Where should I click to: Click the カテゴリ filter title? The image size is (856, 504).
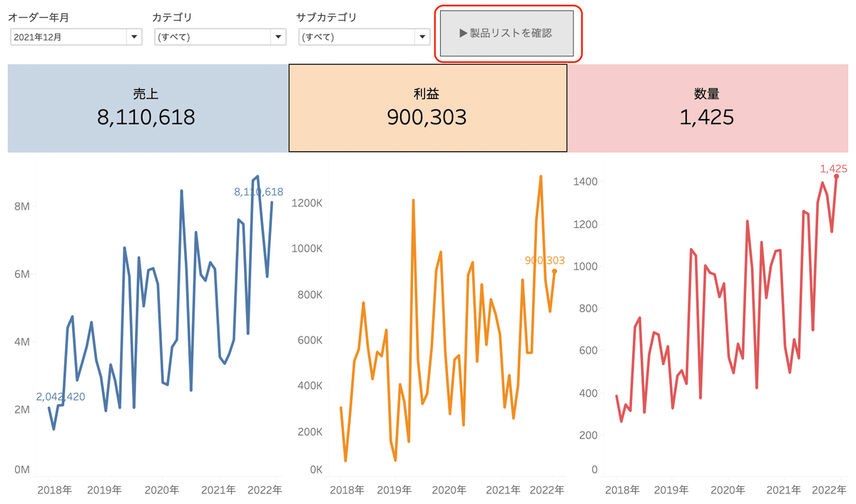coord(172,16)
